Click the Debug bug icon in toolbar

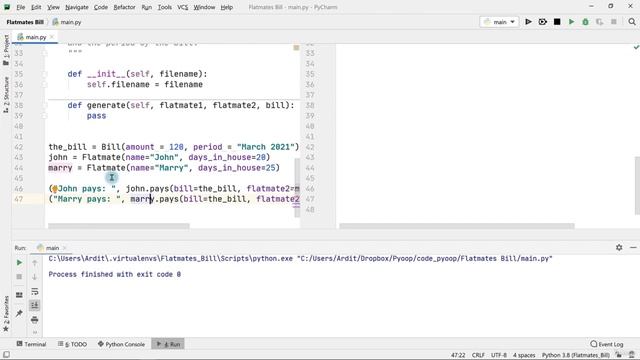tap(542, 22)
